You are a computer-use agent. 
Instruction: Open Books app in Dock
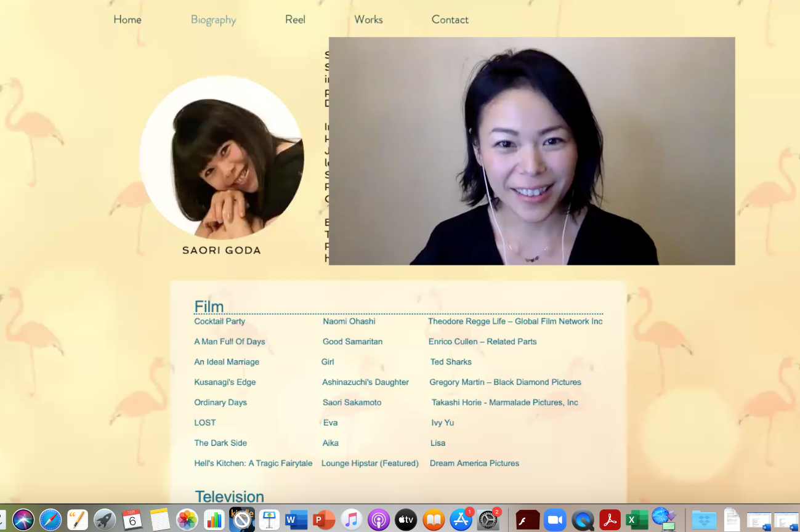[x=434, y=520]
